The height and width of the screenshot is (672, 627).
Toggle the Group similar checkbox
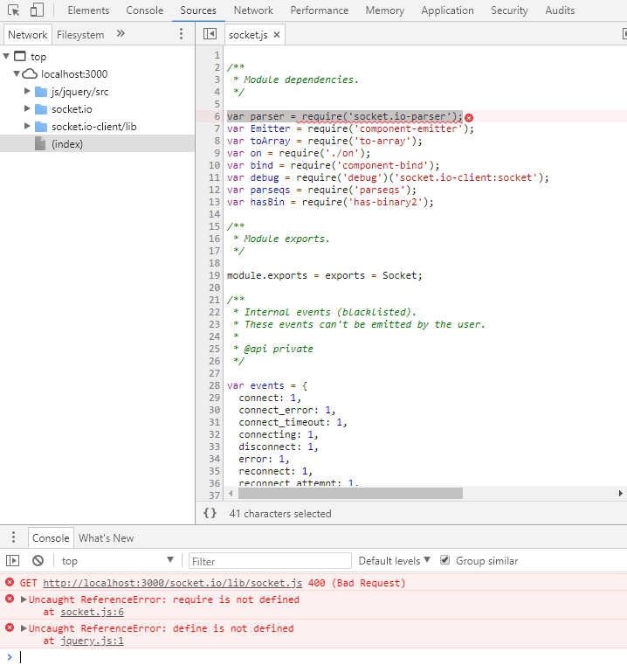445,560
